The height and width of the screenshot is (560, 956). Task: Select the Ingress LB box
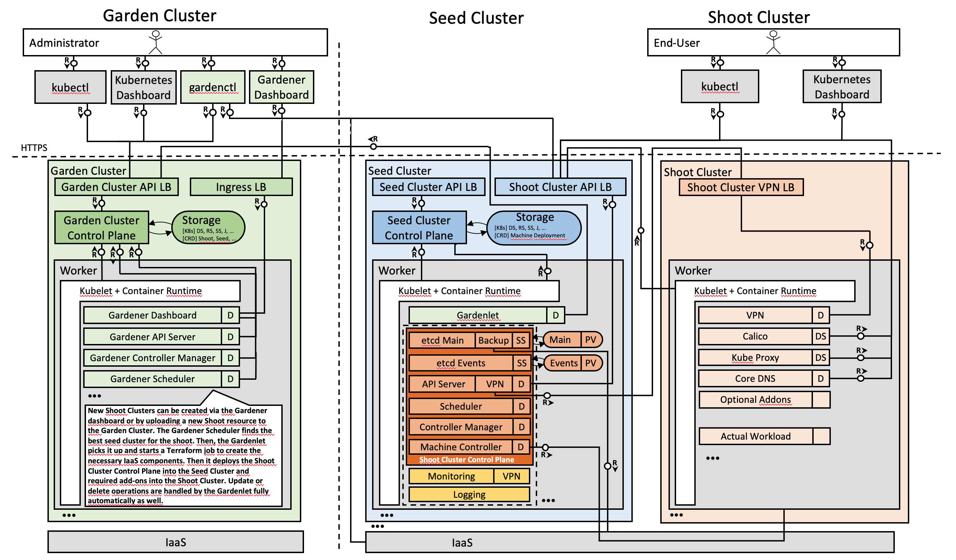coord(241,187)
